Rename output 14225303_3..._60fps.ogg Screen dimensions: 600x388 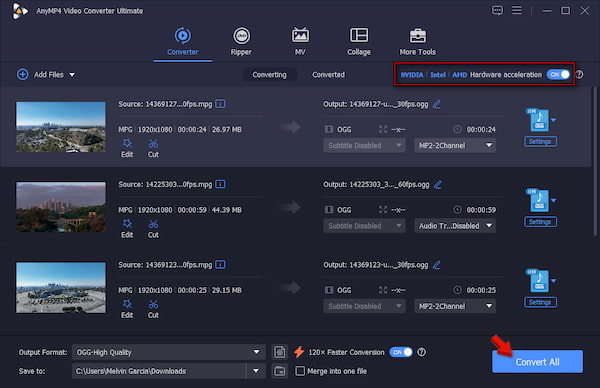[x=438, y=184]
